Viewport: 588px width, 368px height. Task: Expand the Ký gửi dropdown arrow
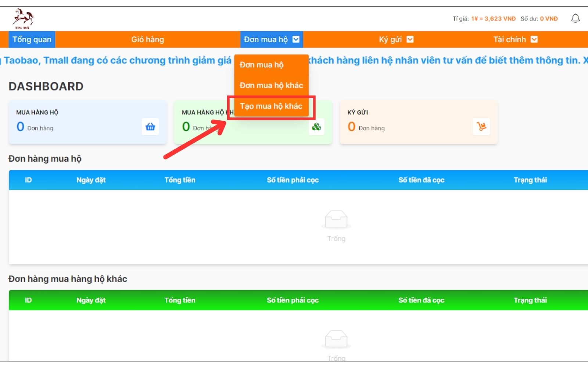tap(410, 39)
